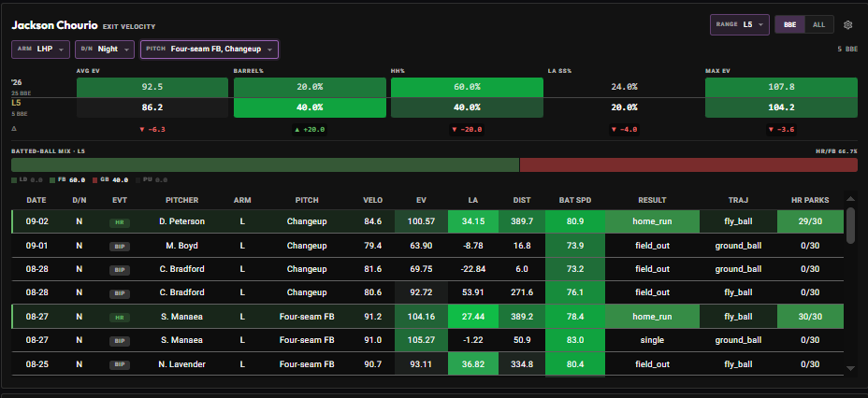This screenshot has height=398, width=868.
Task: Click scrollbar down arrow of table
Action: click(850, 368)
